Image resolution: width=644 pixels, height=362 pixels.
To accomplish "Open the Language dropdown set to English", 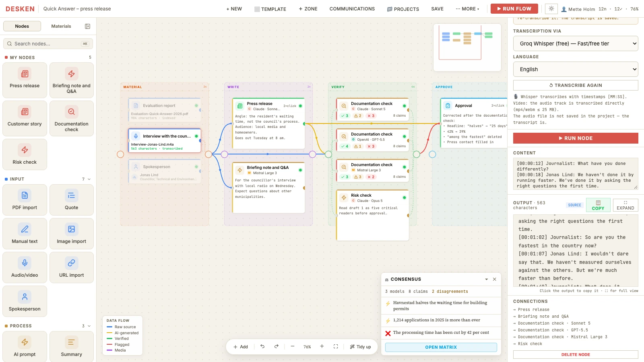I will point(576,69).
